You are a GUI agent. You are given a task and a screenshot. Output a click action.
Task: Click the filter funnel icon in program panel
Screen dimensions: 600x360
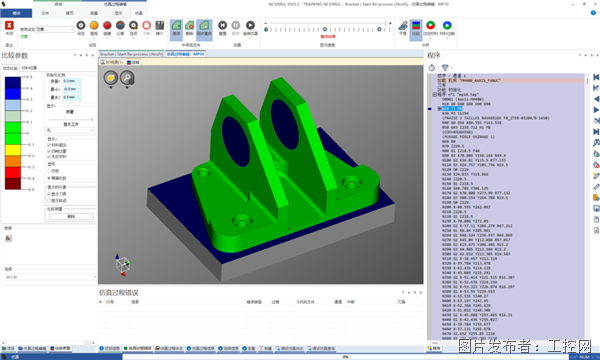[x=445, y=68]
